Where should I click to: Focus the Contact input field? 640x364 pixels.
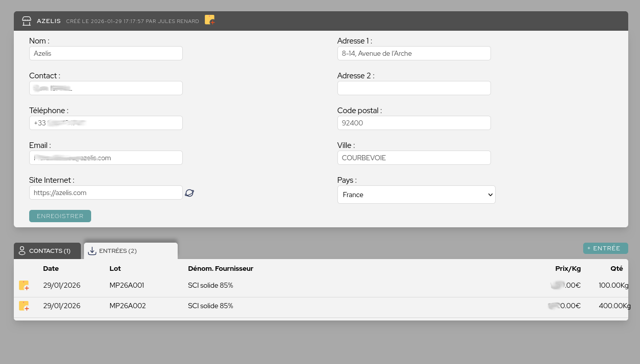pos(106,88)
